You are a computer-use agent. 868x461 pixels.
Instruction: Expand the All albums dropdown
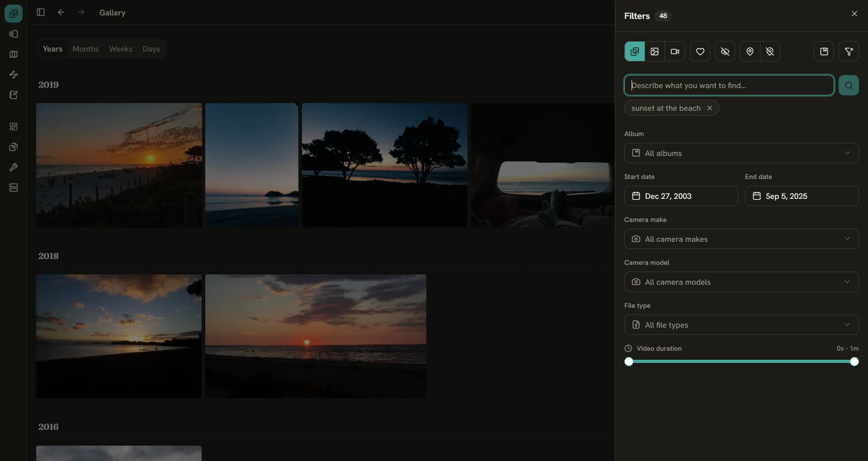(x=741, y=153)
